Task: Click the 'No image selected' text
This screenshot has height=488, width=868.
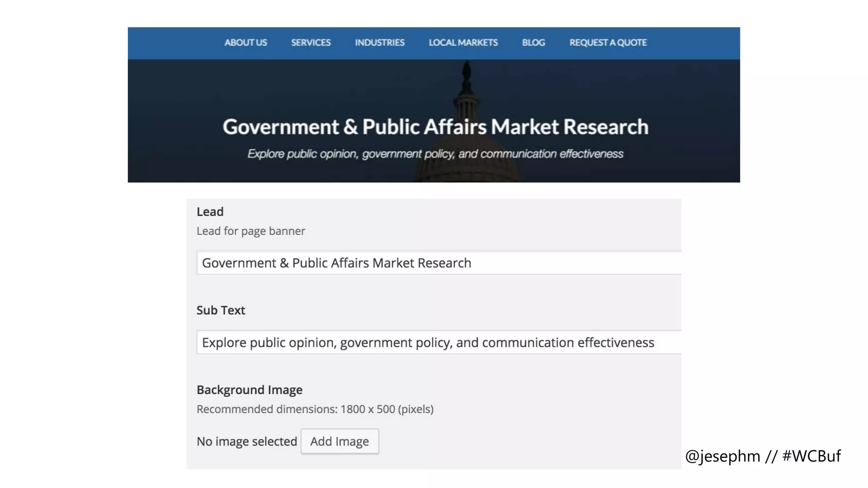Action: pyautogui.click(x=247, y=441)
